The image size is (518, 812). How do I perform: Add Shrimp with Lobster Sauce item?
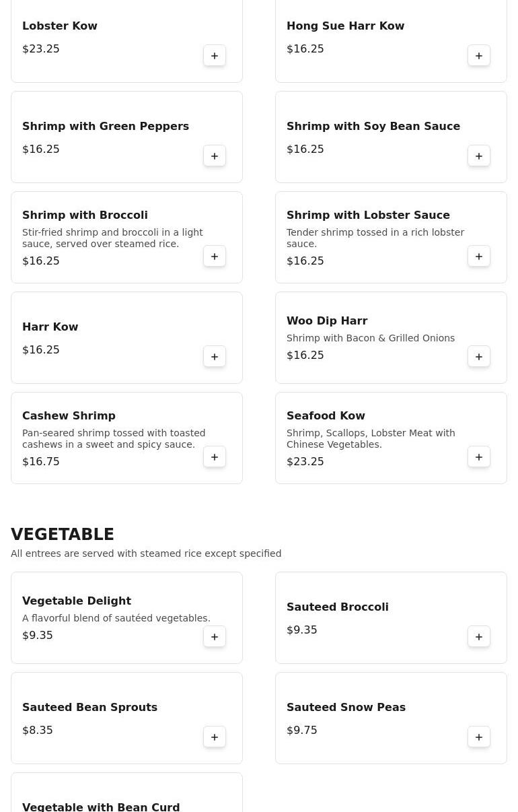coord(479,257)
